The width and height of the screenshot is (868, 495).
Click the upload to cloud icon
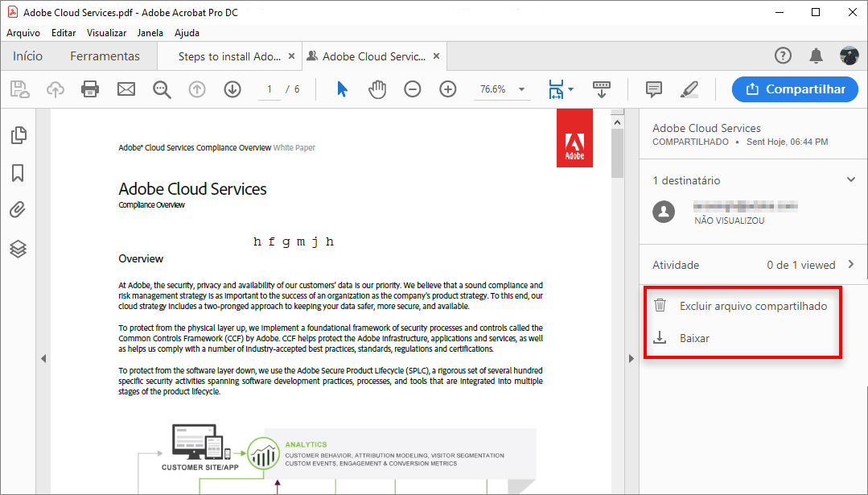point(55,89)
